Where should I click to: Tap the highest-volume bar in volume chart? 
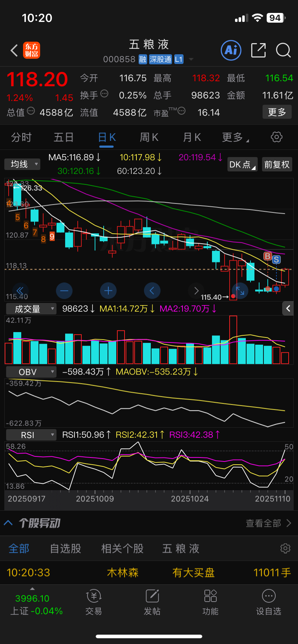click(x=233, y=340)
